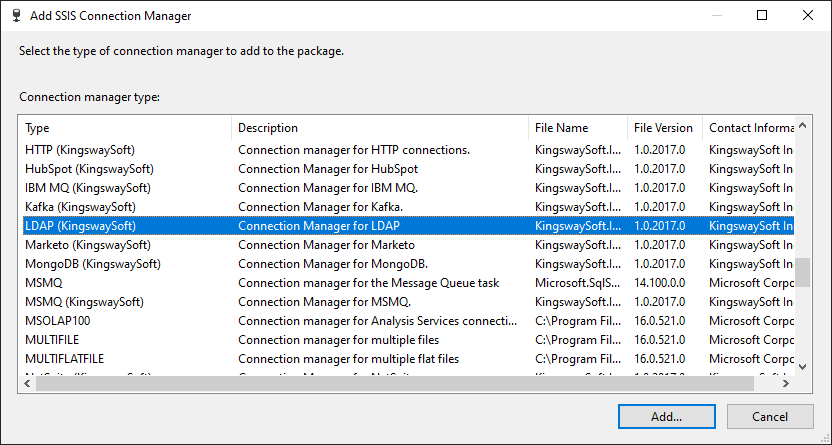Maximize the Add SSIS Connection Manager dialog

pyautogui.click(x=762, y=15)
